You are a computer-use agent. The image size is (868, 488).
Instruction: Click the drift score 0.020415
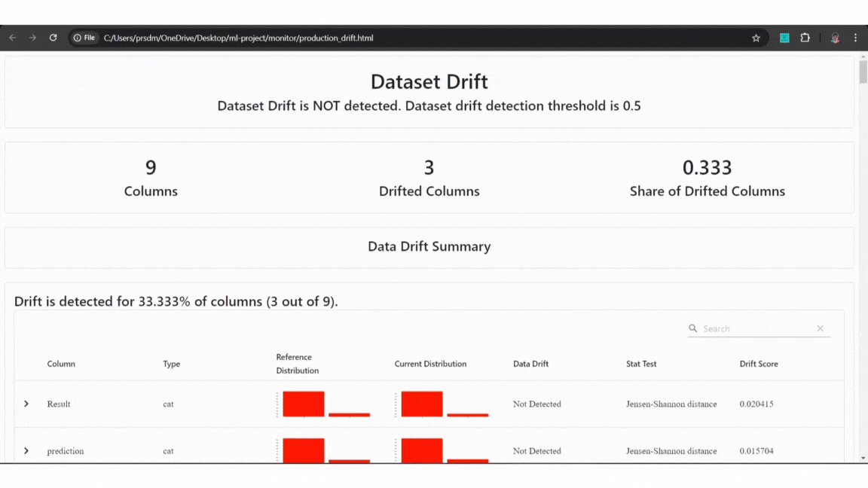coord(756,404)
